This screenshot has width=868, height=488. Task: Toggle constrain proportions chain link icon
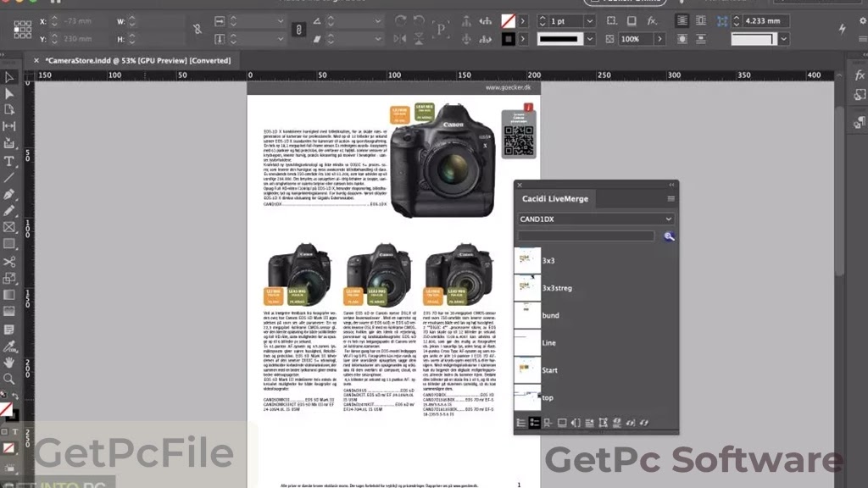pyautogui.click(x=197, y=30)
